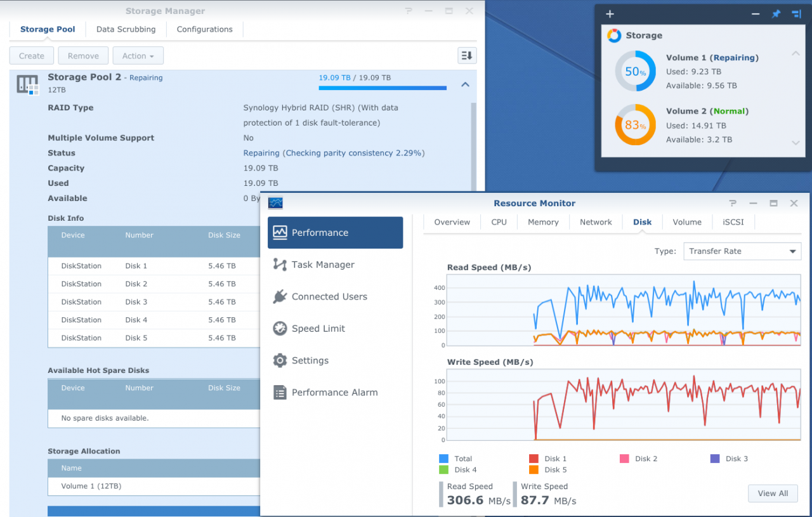Image resolution: width=812 pixels, height=517 pixels.
Task: Open the Action dropdown menu
Action: point(138,55)
